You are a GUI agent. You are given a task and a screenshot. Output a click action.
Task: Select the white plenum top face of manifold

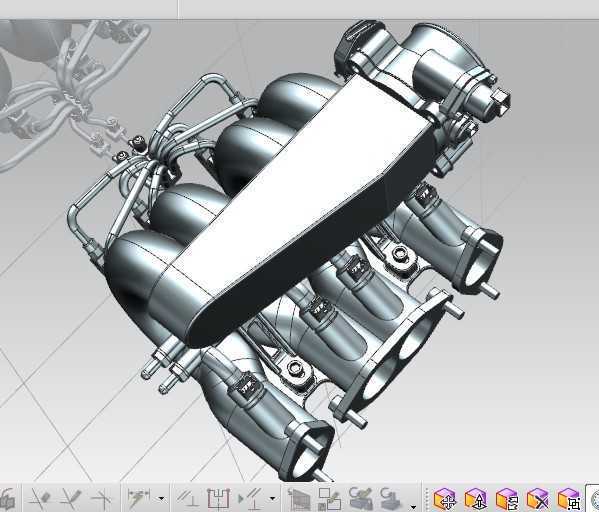pos(306,183)
